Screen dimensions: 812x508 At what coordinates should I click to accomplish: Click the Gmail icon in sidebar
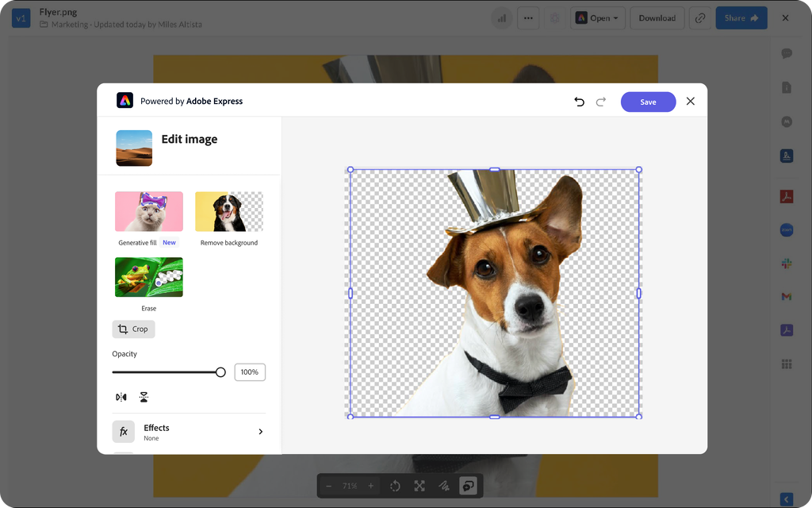point(787,296)
